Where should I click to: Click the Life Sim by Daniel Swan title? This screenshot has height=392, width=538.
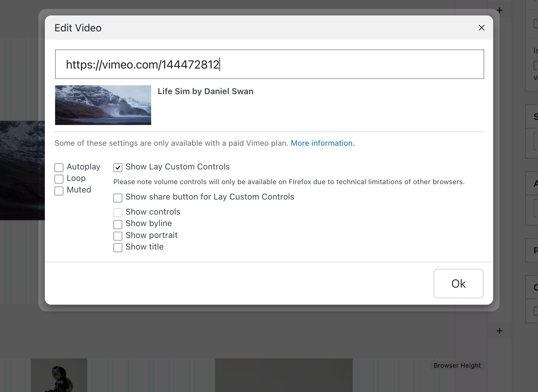point(205,92)
